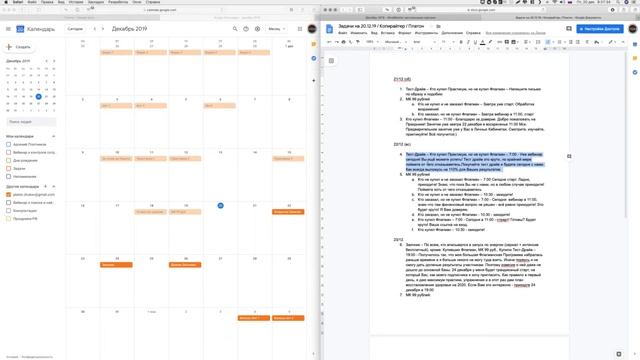The height and width of the screenshot is (360, 640).
Task: Toggle the first calendar under My calendars
Action: pos(9,144)
